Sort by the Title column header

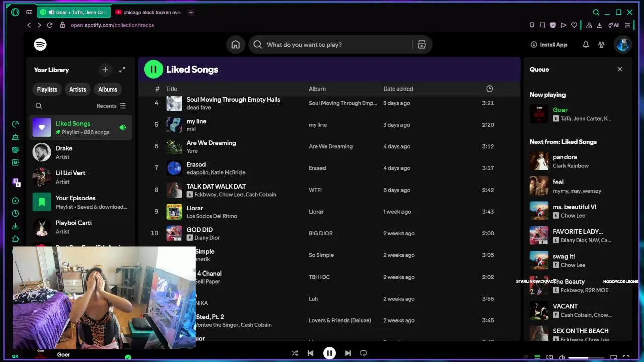point(172,89)
